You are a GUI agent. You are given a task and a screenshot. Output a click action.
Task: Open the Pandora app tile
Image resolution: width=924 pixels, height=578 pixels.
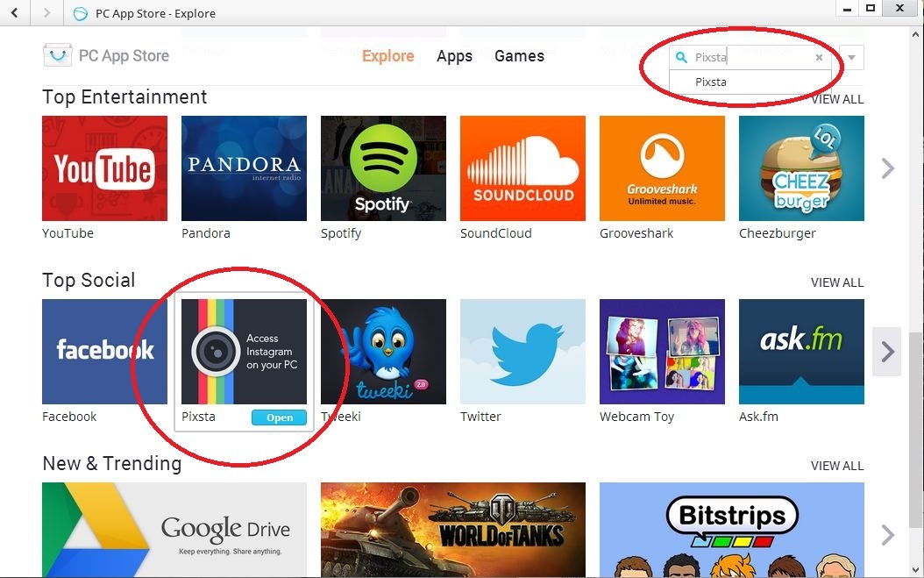pos(244,168)
